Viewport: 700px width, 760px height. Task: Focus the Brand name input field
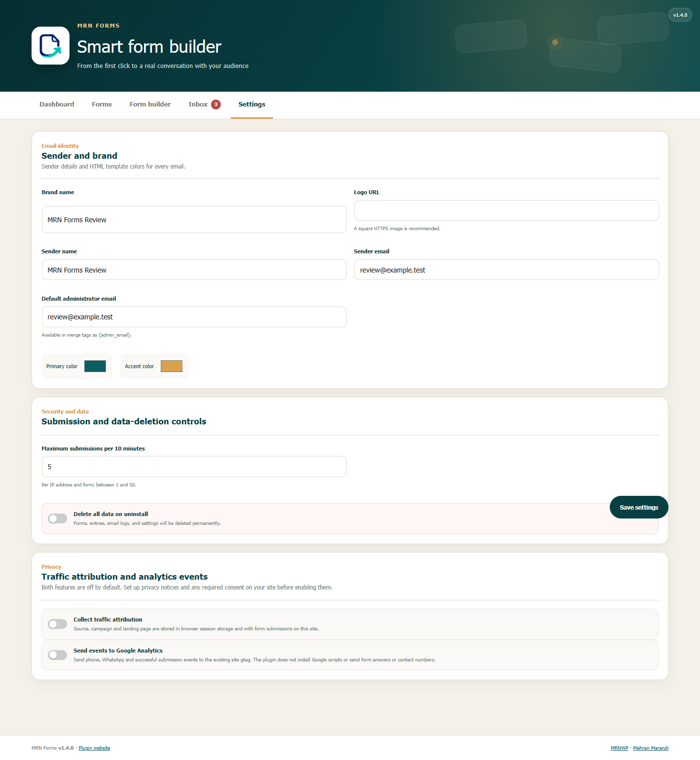point(194,220)
